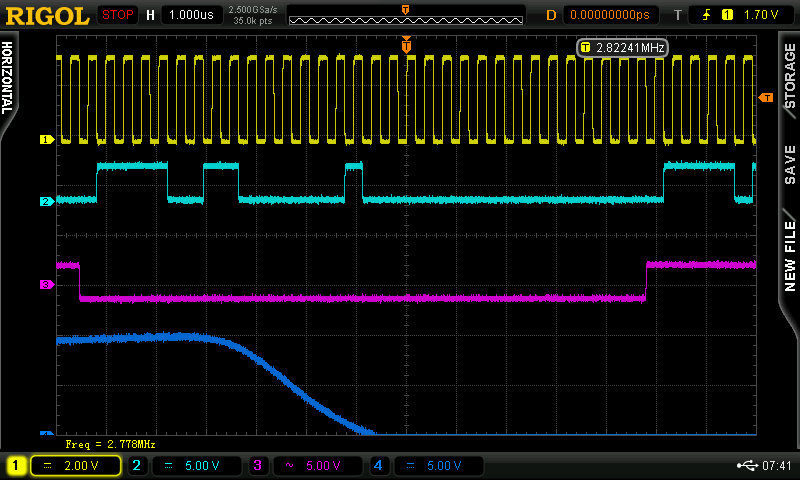Click the orange trigger position marker atop grid

point(406,45)
